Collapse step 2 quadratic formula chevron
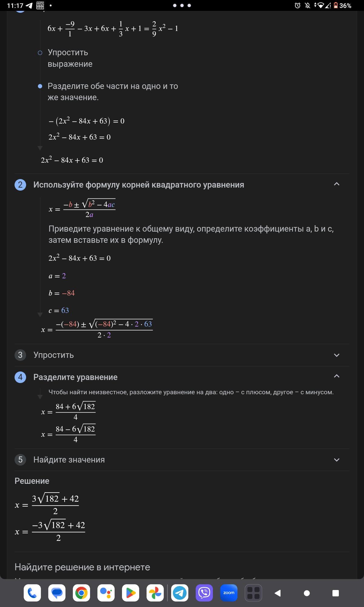 point(336,184)
